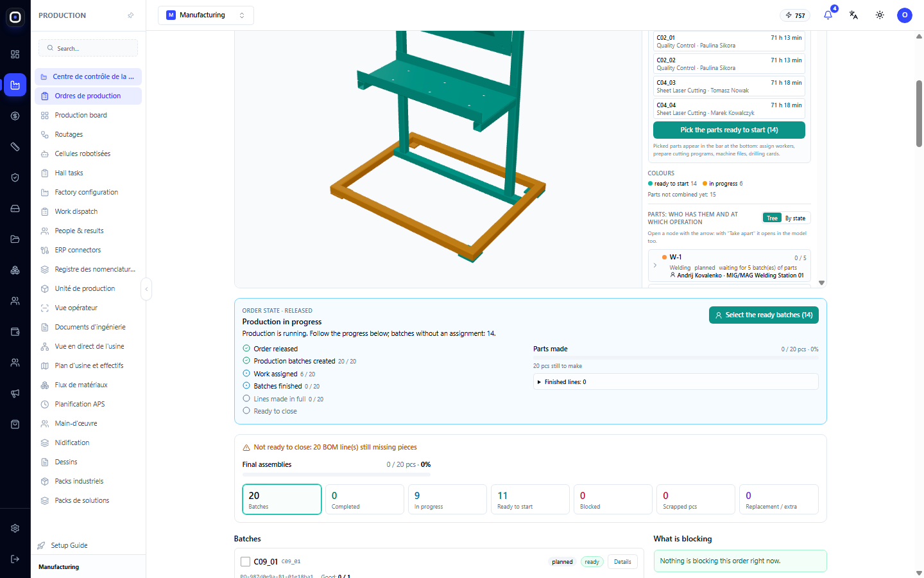Open the Manufacturing workspace dropdown

click(x=206, y=15)
